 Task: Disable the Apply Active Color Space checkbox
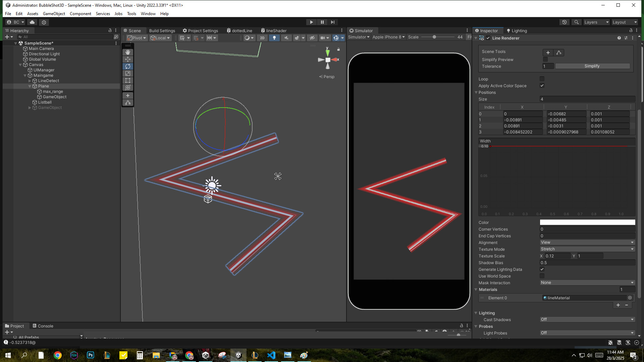click(542, 86)
